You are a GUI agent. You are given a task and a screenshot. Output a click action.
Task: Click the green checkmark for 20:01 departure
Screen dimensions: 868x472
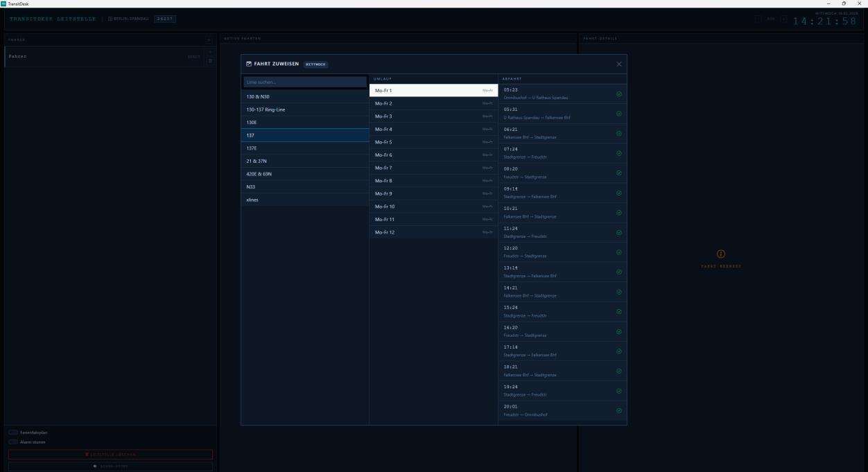click(x=618, y=410)
